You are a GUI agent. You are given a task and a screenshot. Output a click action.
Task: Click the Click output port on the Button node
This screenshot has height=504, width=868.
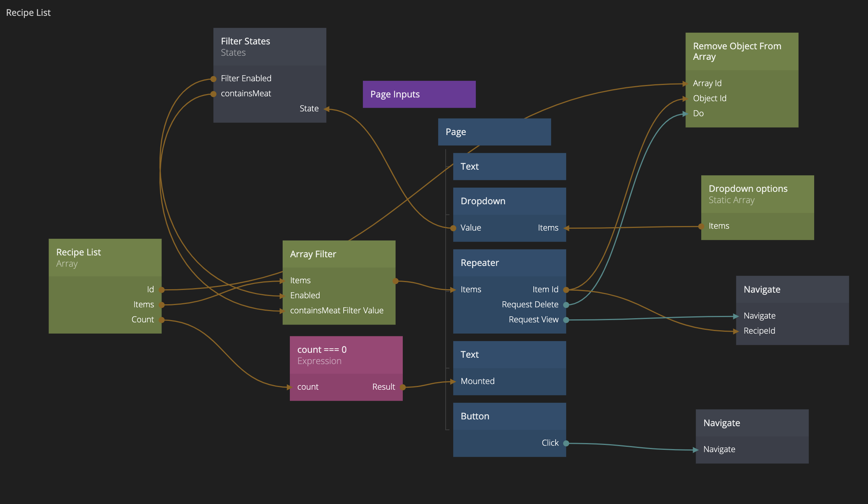click(566, 443)
